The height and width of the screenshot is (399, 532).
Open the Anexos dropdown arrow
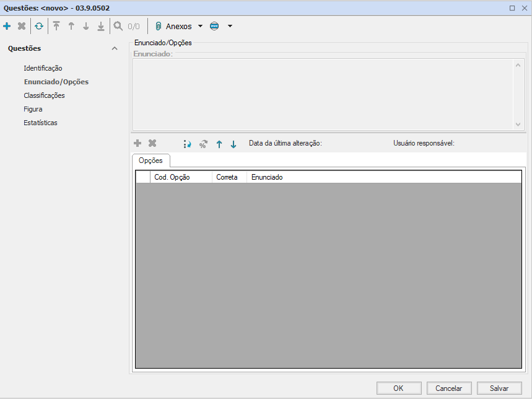(x=200, y=26)
